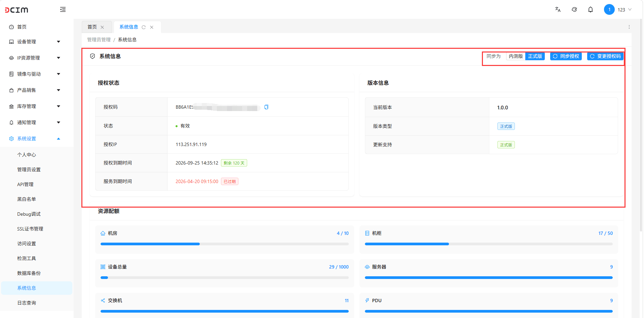Open the theme palette icon

[574, 9]
